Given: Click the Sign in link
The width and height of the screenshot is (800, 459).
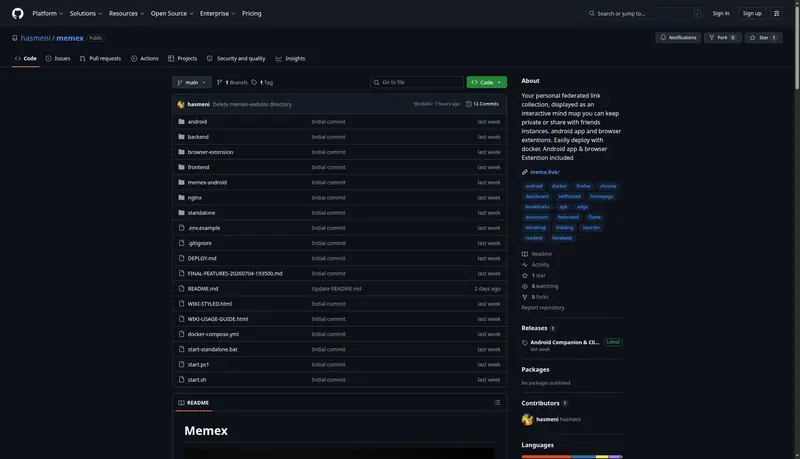Looking at the screenshot, I should click(x=720, y=13).
